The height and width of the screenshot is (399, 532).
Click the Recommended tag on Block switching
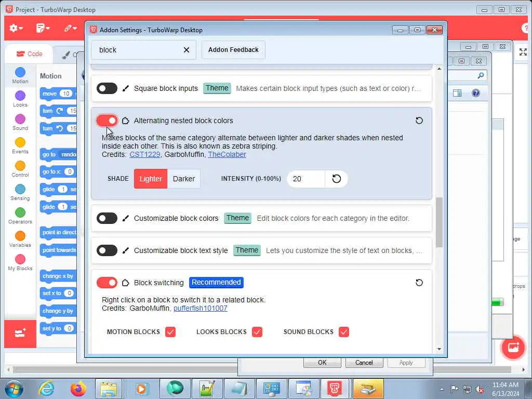click(216, 282)
